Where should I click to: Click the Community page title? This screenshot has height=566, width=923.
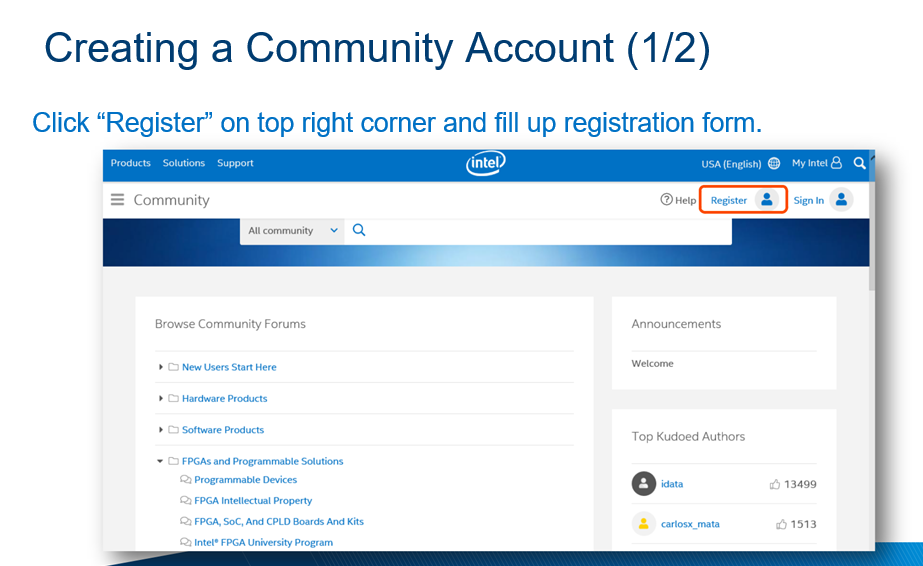click(x=171, y=200)
